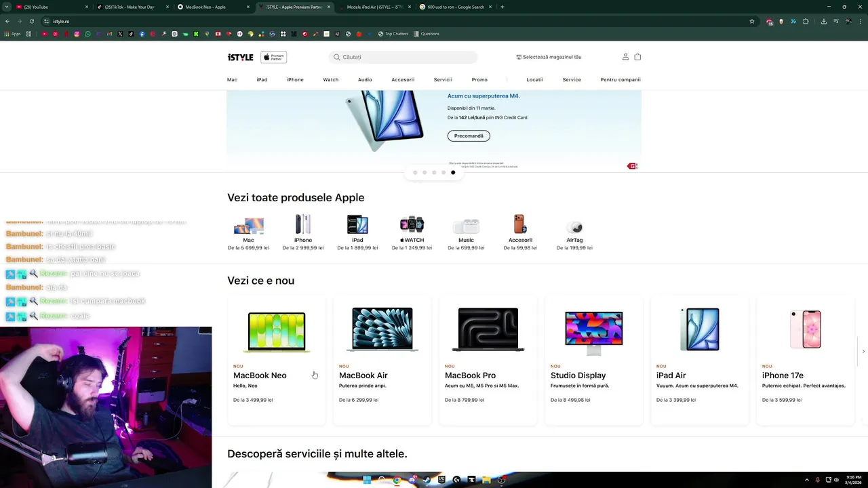
Task: Open the Apps bookmarks shortcut
Action: click(12, 34)
